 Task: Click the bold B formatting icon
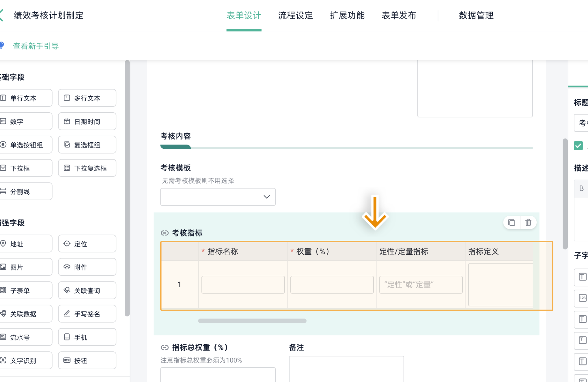pyautogui.click(x=581, y=189)
